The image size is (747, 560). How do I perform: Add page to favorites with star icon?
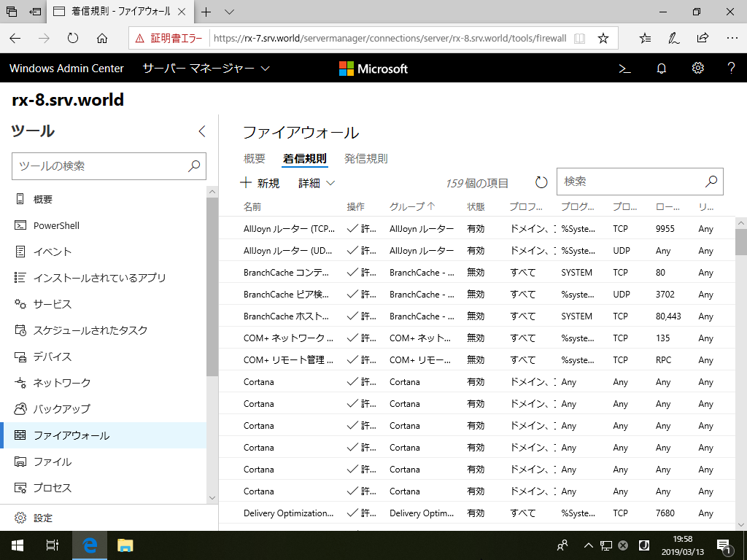pyautogui.click(x=603, y=38)
